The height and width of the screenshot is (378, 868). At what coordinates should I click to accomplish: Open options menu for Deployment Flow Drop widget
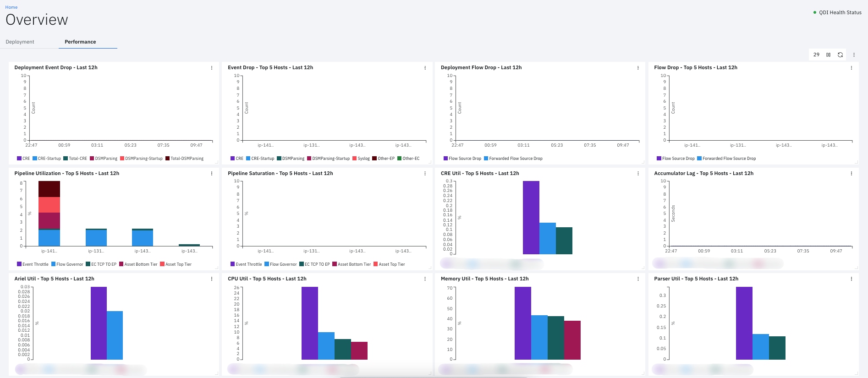tap(638, 68)
